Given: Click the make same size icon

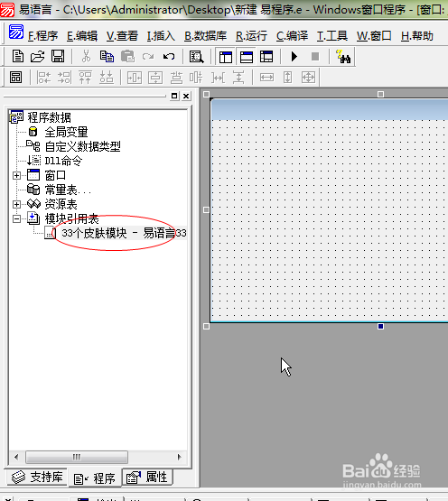Looking at the screenshot, I should 308,78.
